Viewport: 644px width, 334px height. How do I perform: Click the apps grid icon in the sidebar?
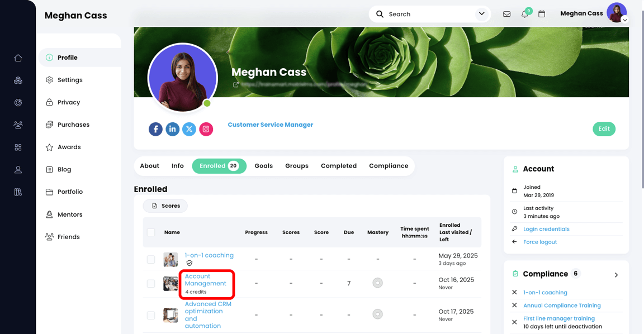(18, 147)
